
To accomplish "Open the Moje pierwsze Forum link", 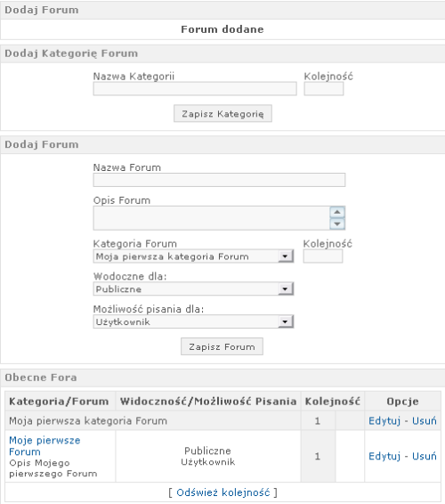I will point(44,446).
